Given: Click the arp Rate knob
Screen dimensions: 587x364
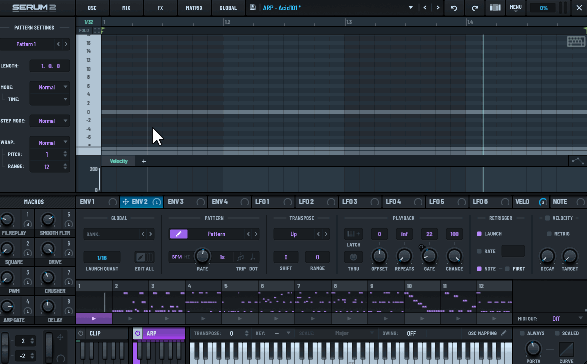Looking at the screenshot, I should click(x=203, y=256).
